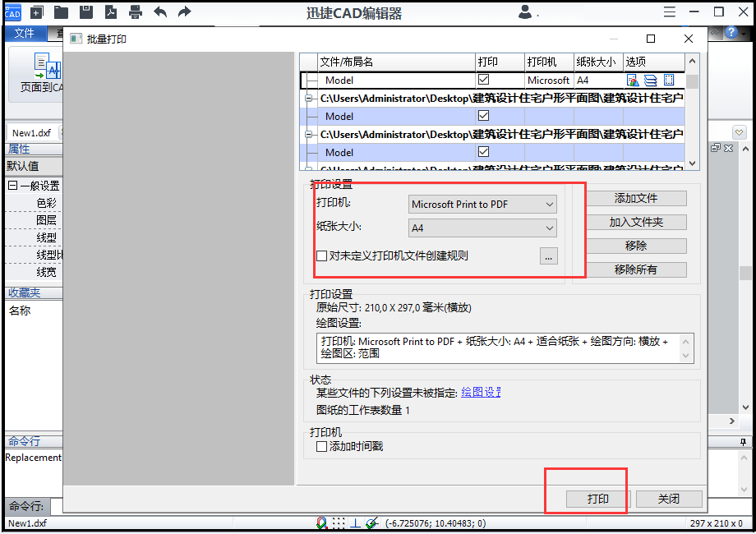Screen dimensions: 756x534
Task: Open the user account icon
Action: tap(525, 12)
